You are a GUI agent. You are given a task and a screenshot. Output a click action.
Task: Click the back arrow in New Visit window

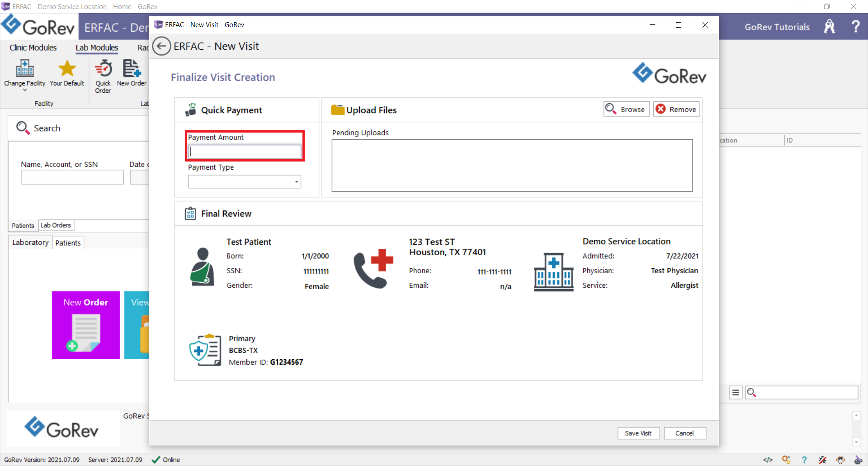pyautogui.click(x=161, y=46)
